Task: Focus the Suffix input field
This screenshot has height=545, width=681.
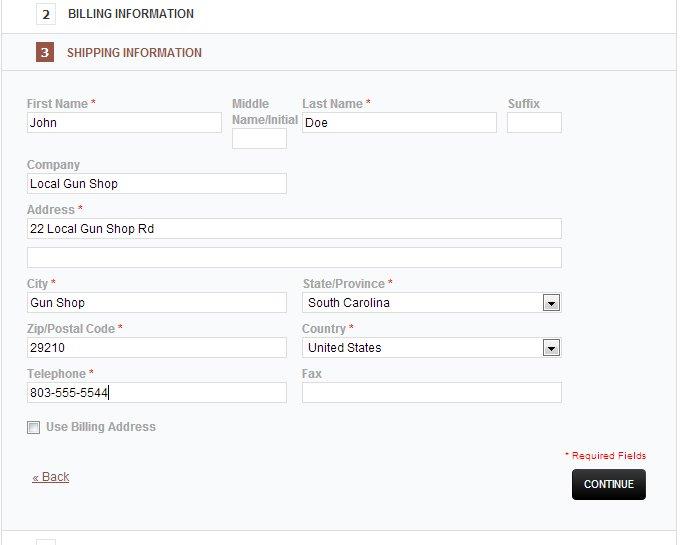Action: coord(534,122)
